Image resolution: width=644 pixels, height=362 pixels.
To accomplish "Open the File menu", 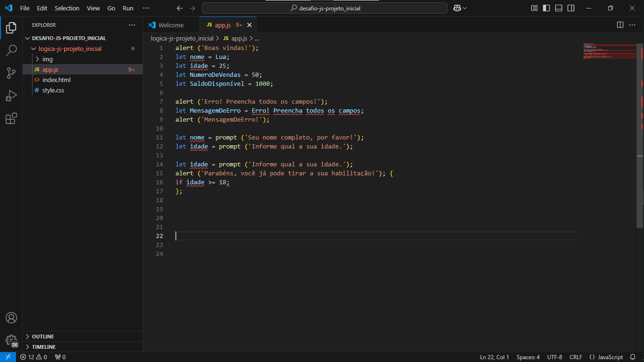I will tap(25, 8).
